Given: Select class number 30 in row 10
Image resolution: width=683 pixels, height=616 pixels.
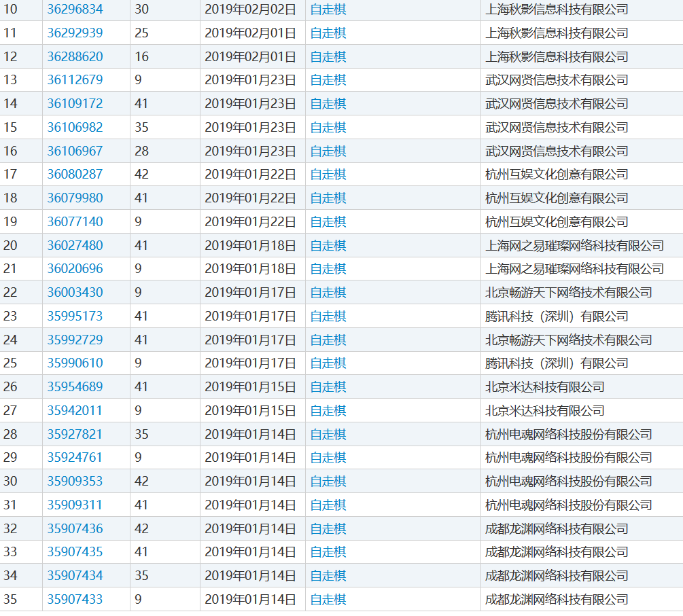Looking at the screenshot, I should coord(141,9).
